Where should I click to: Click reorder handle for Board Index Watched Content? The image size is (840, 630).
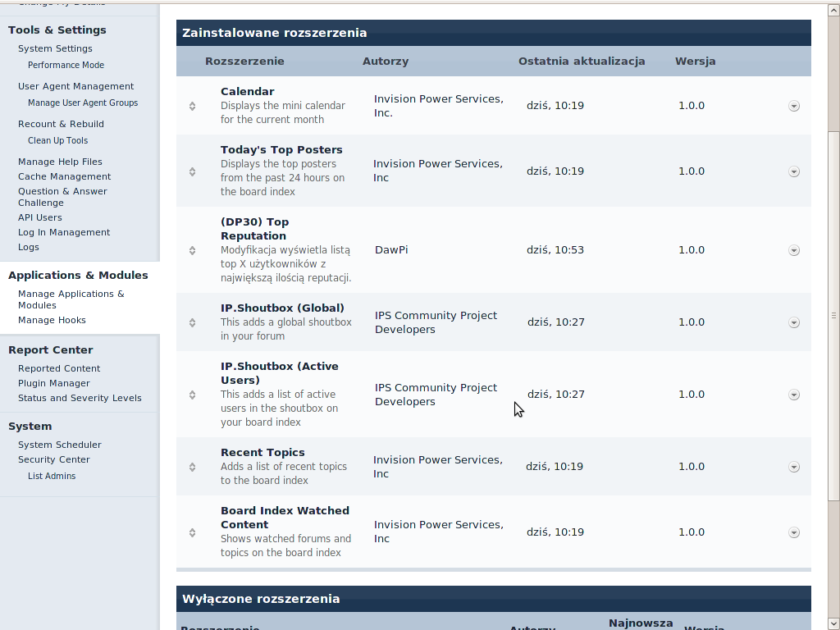(192, 532)
